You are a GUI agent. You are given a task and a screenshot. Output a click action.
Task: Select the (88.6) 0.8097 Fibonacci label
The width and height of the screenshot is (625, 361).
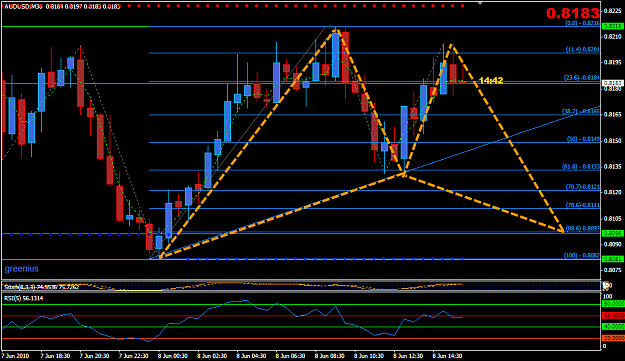coord(583,228)
